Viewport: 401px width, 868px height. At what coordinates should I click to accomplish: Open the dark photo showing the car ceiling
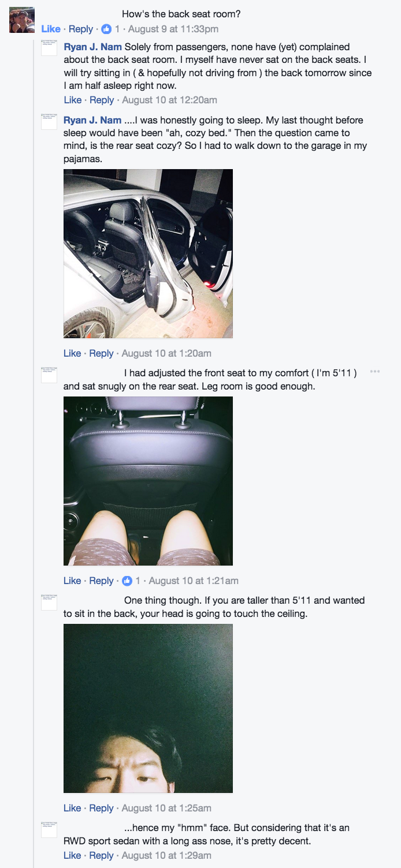(148, 708)
